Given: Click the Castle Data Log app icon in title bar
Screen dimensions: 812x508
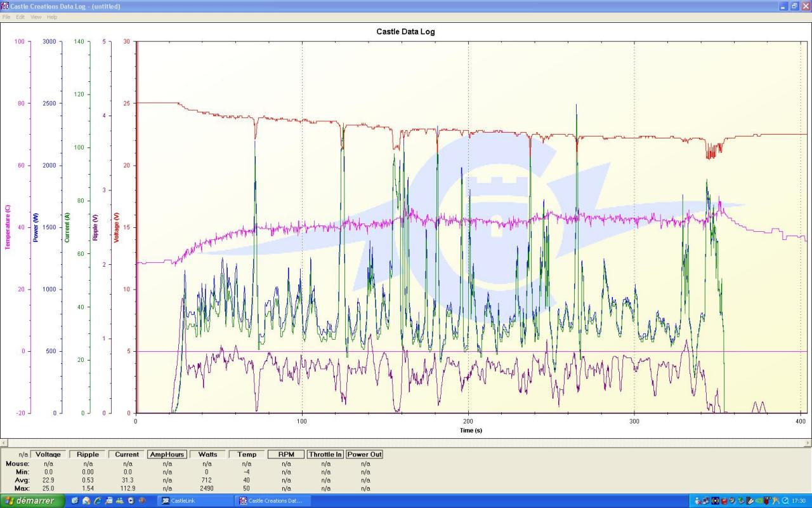Looking at the screenshot, I should [6, 6].
